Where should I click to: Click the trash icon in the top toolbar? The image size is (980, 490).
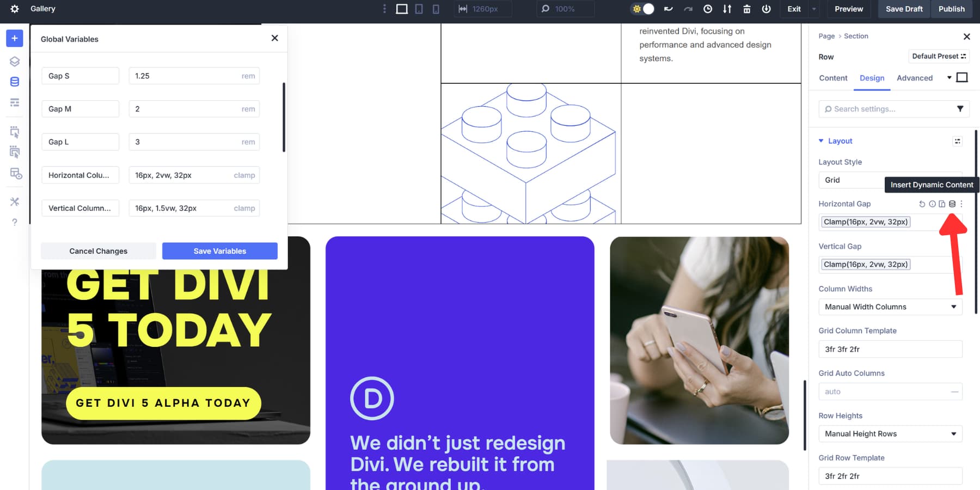pyautogui.click(x=747, y=9)
